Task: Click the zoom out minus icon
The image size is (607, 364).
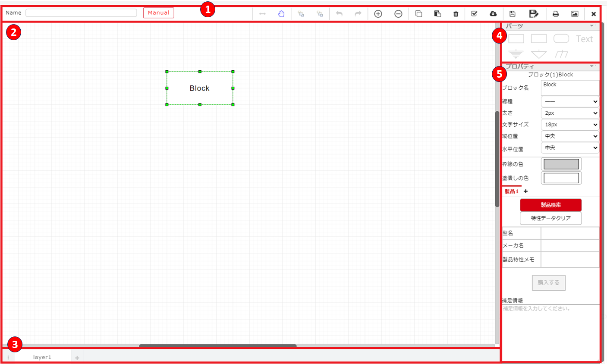Action: point(398,14)
